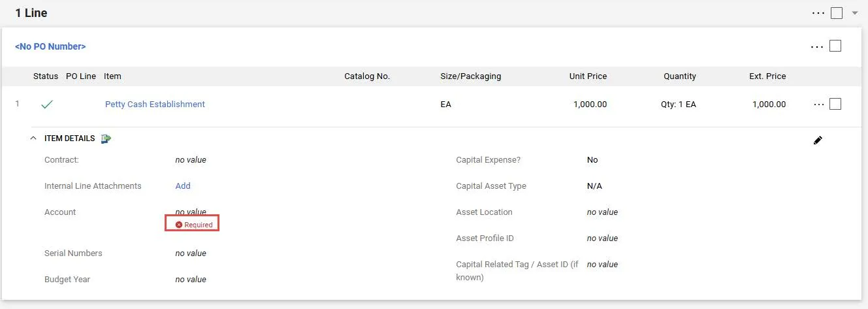This screenshot has height=309, width=868.
Task: Open the ellipsis menu for the No PO Number group
Action: tap(816, 46)
